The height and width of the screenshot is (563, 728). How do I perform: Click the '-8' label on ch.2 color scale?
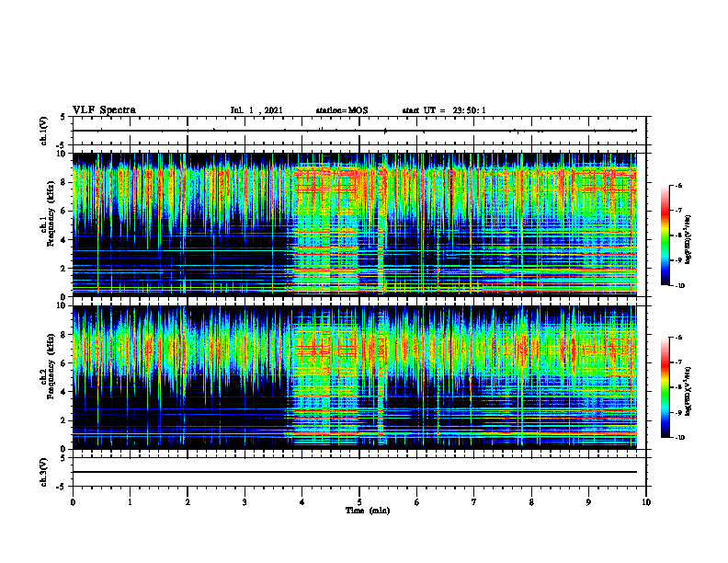tap(678, 387)
